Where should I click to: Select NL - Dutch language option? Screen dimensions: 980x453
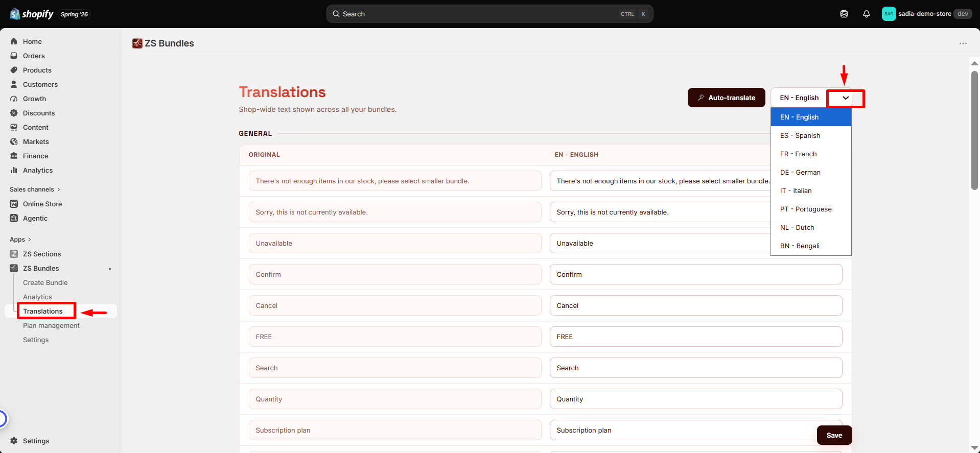811,227
